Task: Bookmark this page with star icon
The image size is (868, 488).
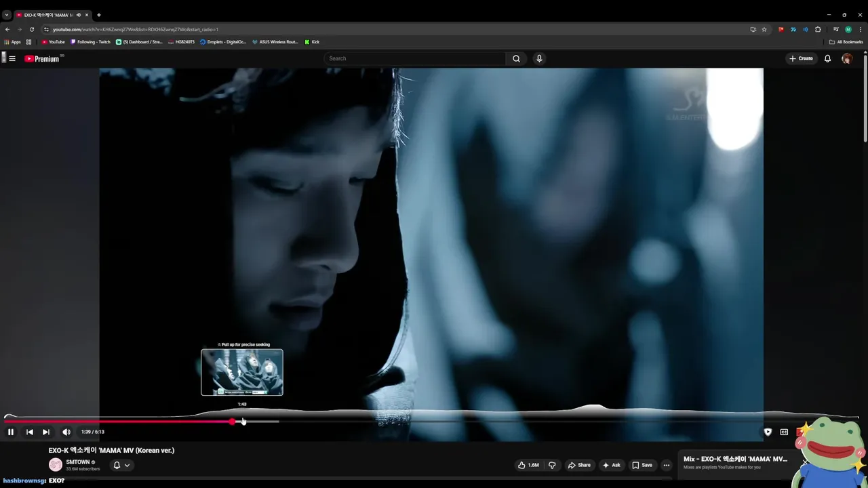Action: pos(764,29)
